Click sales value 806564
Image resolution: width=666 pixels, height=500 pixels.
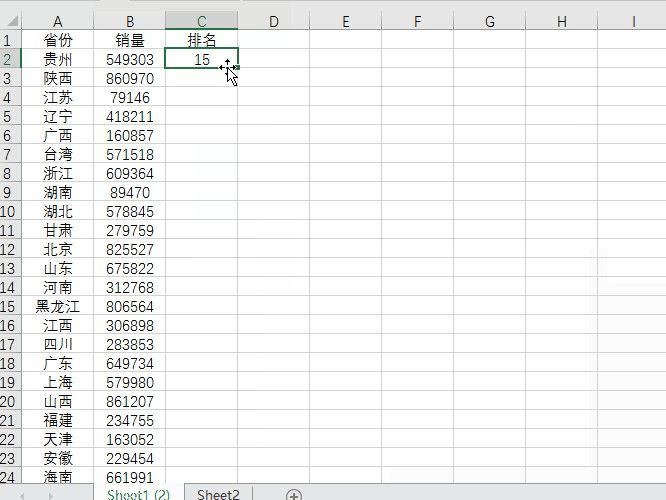(x=130, y=306)
